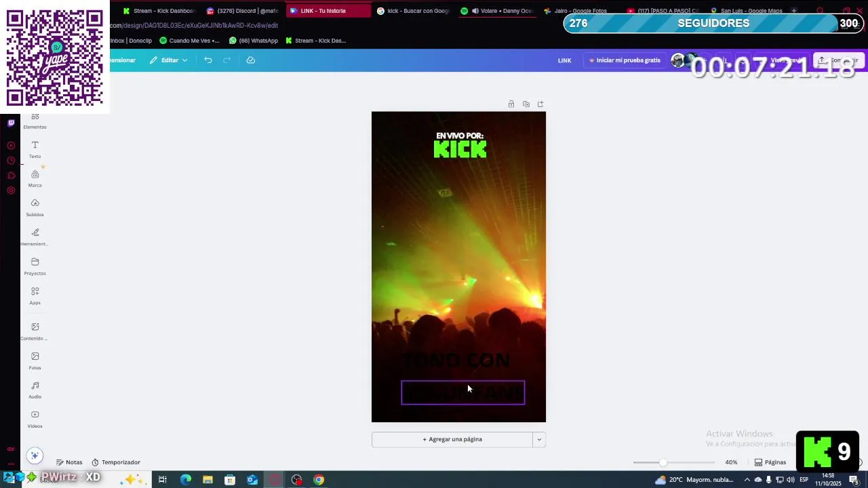Viewport: 868px width, 488px height.
Task: Click the add page icon above canvas
Action: click(x=540, y=104)
